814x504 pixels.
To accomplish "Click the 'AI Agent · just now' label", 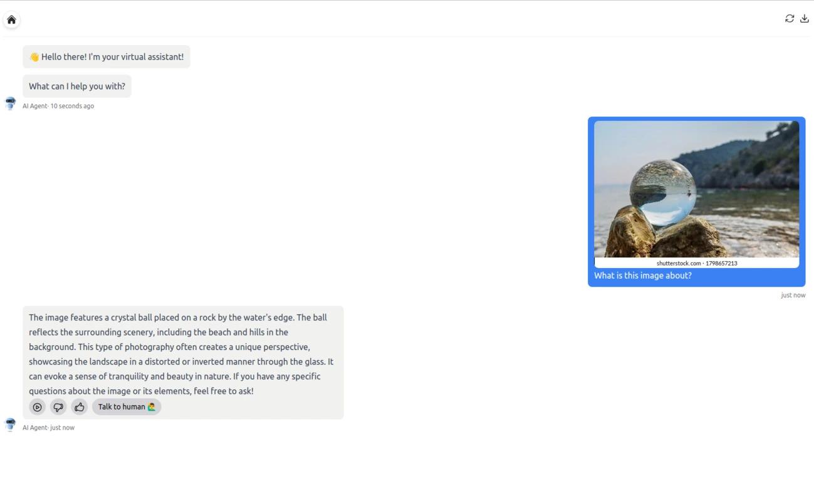I will (x=48, y=428).
